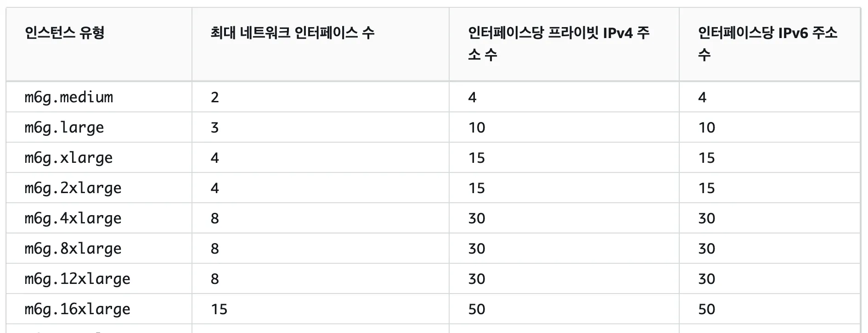The image size is (868, 333).
Task: Click the m6g.medium instance type cell
Action: coord(69,97)
